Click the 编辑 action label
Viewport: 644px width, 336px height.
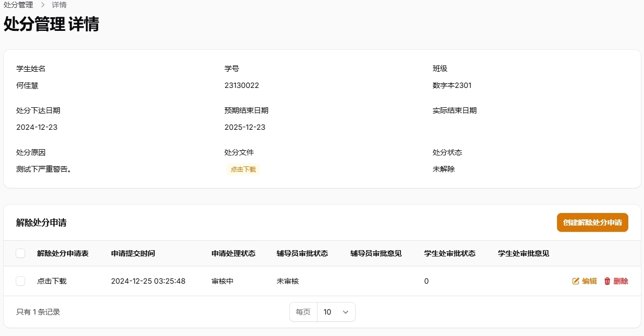click(590, 281)
